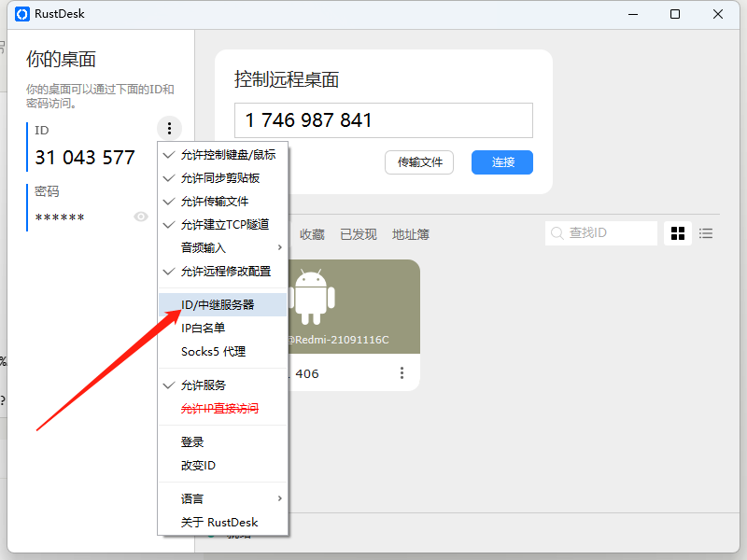The image size is (747, 560).
Task: Open 关于 RustDesk
Action: point(223,523)
